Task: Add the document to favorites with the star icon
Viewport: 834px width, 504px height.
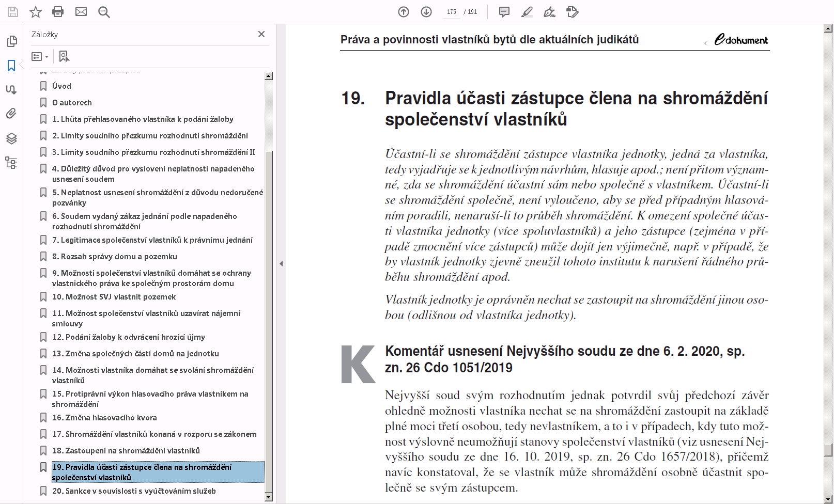Action: [x=35, y=11]
